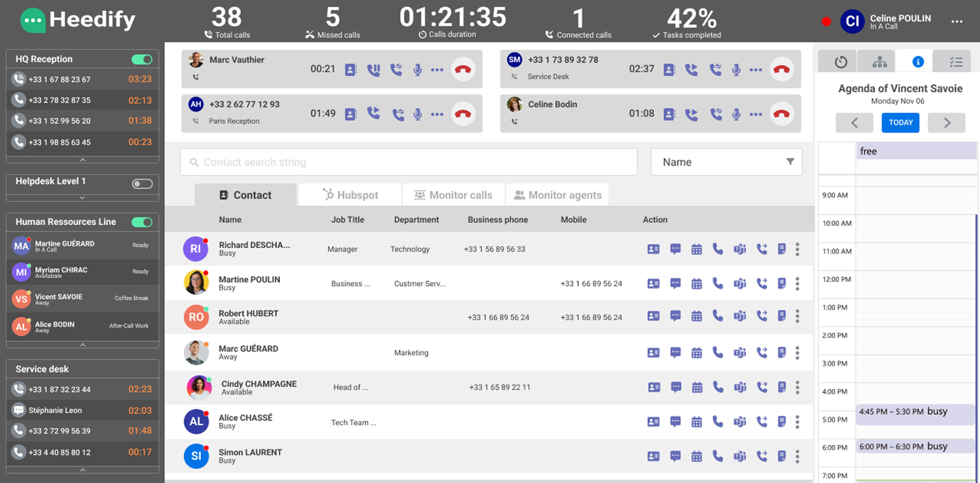The height and width of the screenshot is (483, 980).
Task: Open the Monitor agents tab
Action: (558, 195)
